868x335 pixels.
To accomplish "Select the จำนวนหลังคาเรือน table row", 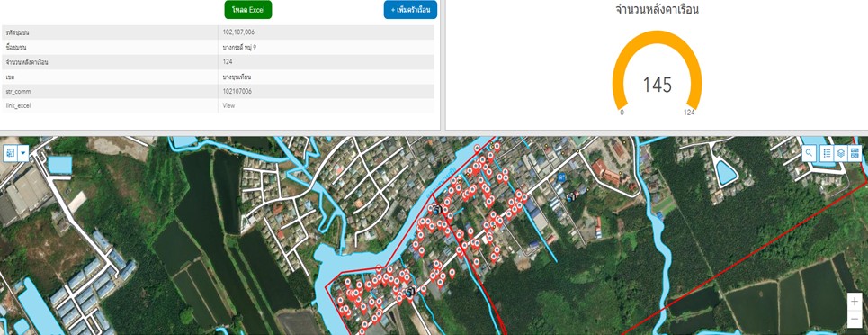I will 218,61.
